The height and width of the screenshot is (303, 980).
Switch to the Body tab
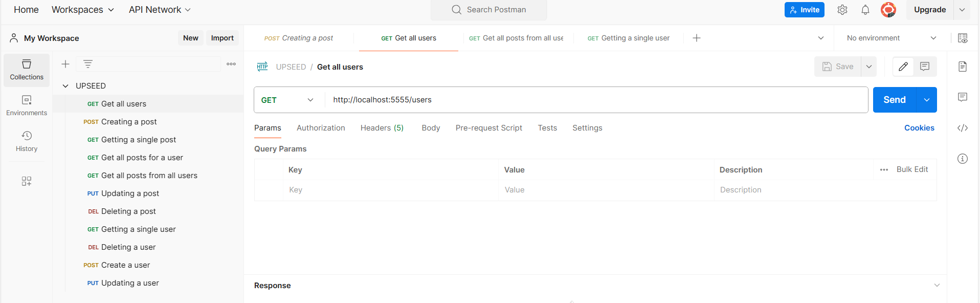431,128
